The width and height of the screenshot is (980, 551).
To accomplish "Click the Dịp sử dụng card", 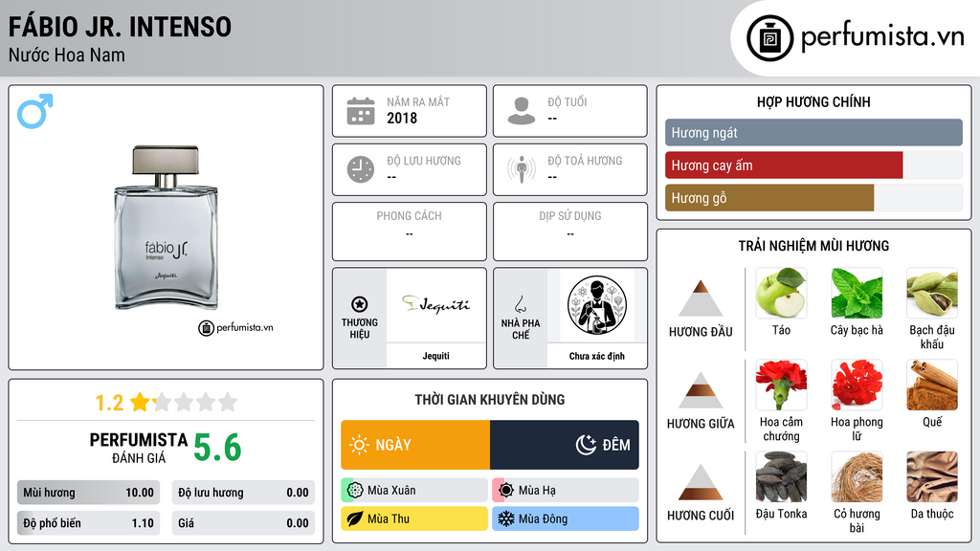I will click(x=570, y=231).
